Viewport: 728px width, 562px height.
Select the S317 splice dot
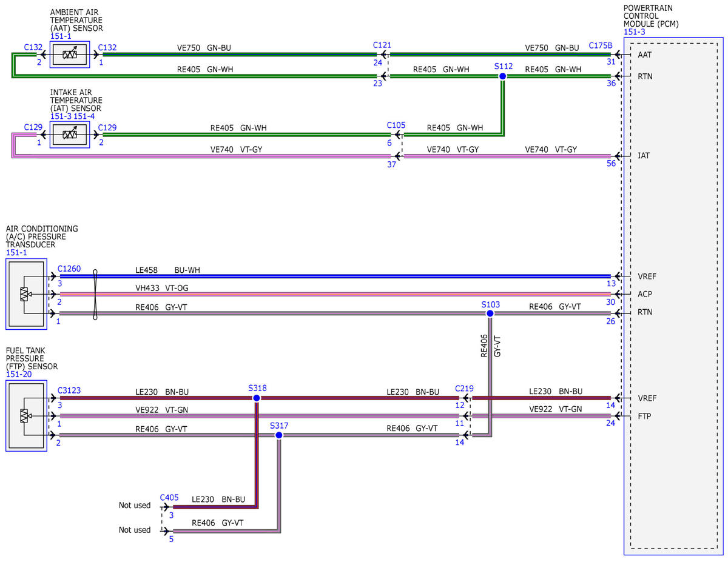click(x=279, y=435)
